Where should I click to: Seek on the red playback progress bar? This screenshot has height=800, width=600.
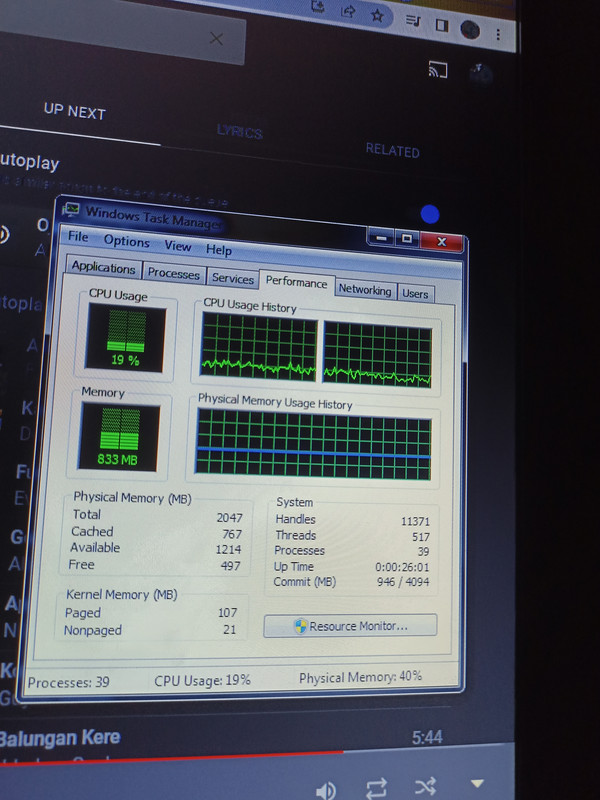click(x=171, y=759)
